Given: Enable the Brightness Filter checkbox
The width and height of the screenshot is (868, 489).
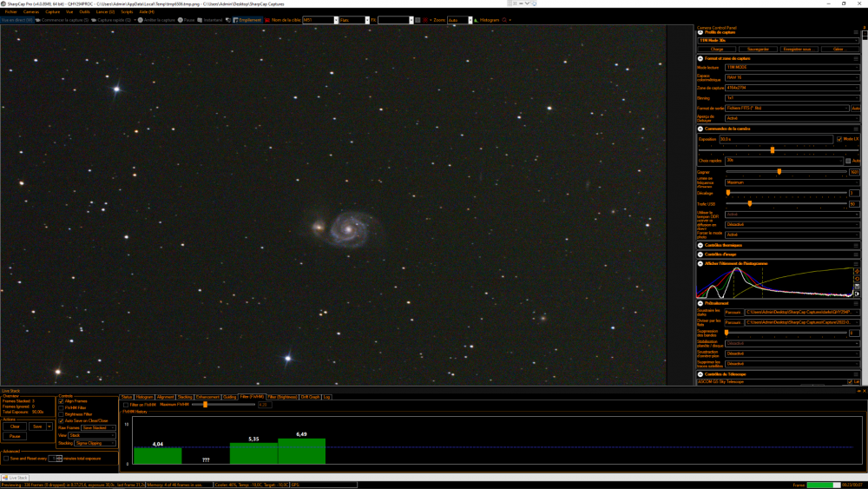Looking at the screenshot, I should 61,414.
